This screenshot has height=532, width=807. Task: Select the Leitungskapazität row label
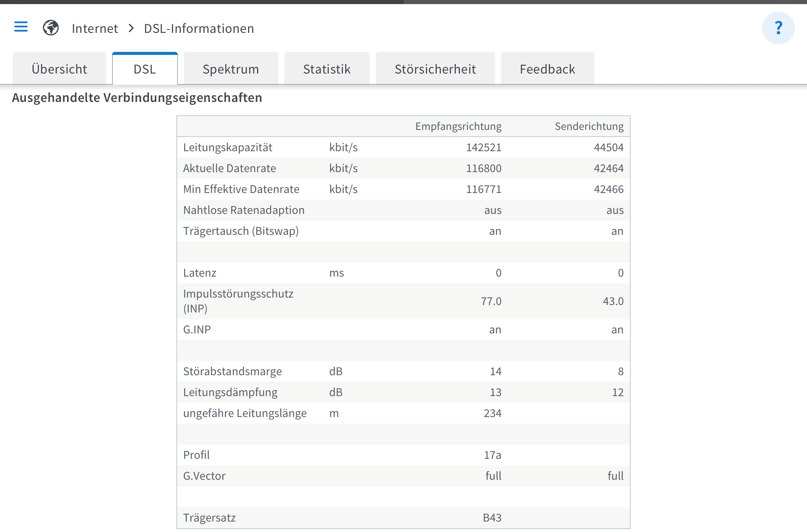tap(228, 147)
